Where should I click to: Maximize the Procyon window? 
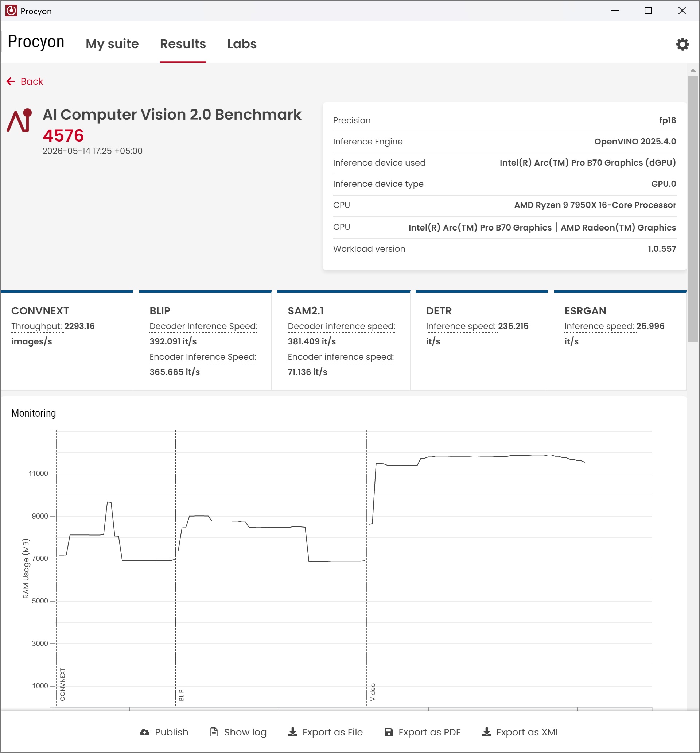[648, 11]
